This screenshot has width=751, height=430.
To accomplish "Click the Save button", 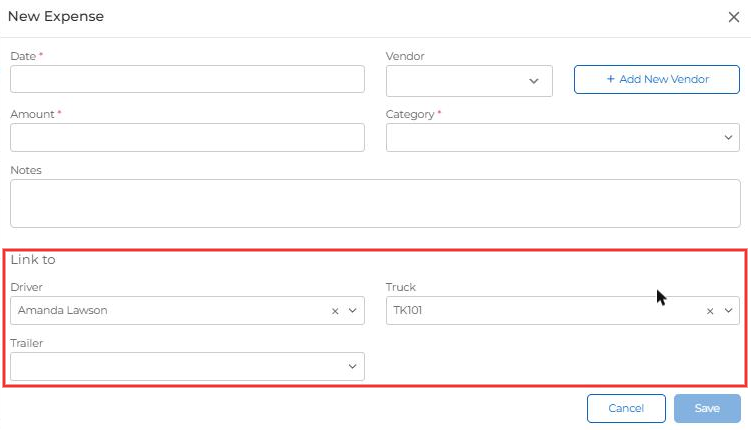I will point(707,408).
